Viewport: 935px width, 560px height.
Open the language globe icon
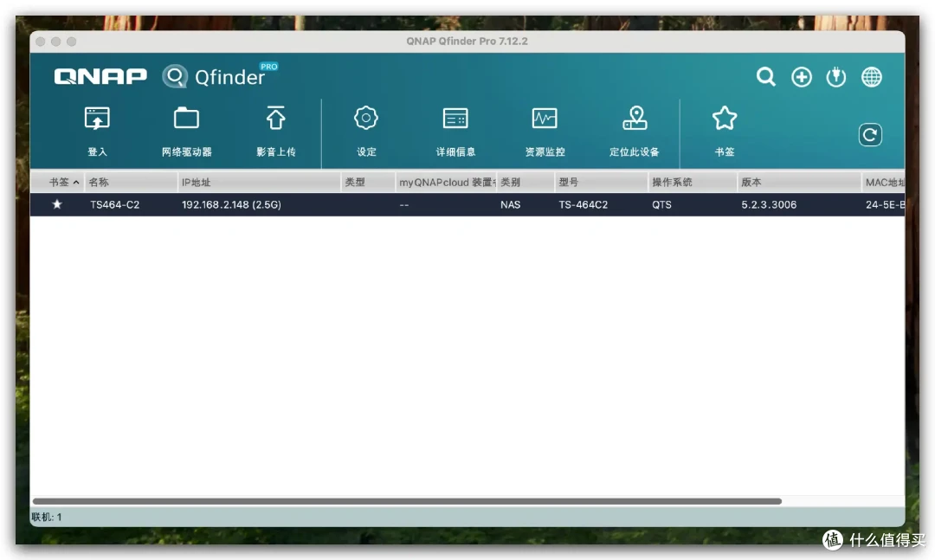click(871, 77)
